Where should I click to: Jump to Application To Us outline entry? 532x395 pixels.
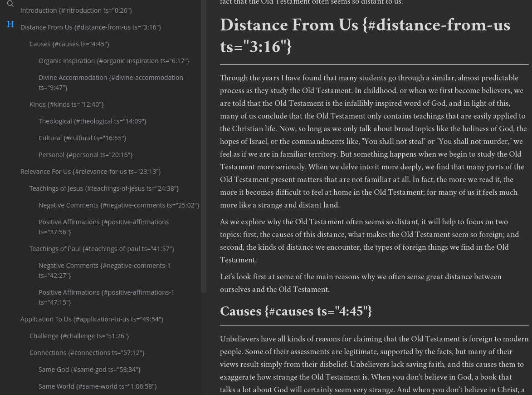pos(92,319)
